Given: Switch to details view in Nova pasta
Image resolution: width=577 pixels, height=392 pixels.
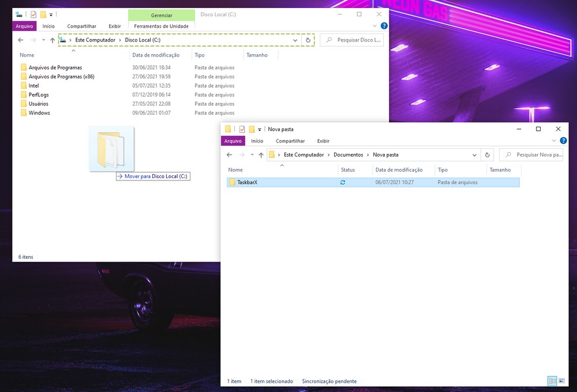Looking at the screenshot, I should tap(552, 381).
